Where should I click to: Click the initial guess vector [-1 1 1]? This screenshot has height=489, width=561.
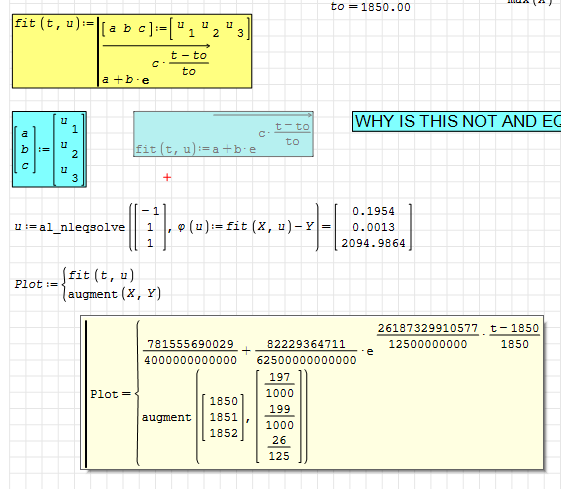[150, 227]
